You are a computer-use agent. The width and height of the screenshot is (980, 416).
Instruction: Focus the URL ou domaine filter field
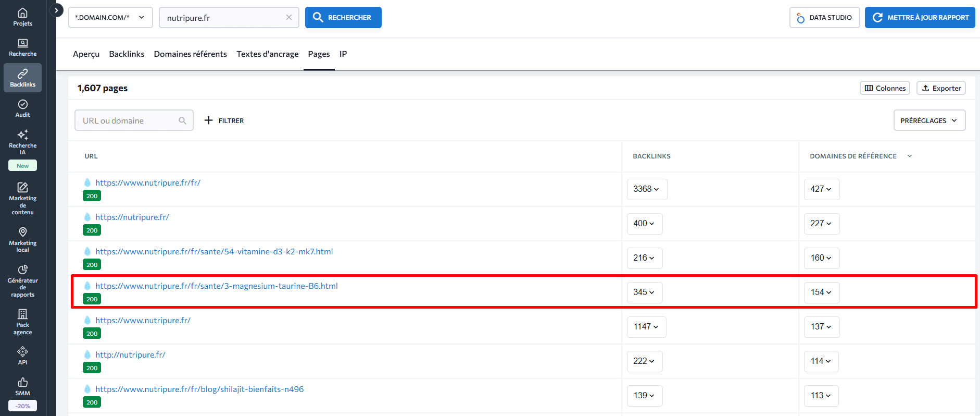pos(134,120)
